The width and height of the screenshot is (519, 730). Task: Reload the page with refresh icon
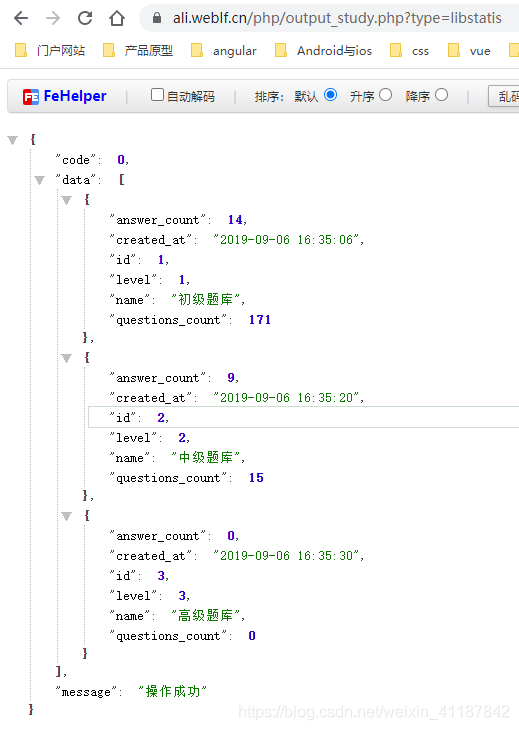[85, 18]
